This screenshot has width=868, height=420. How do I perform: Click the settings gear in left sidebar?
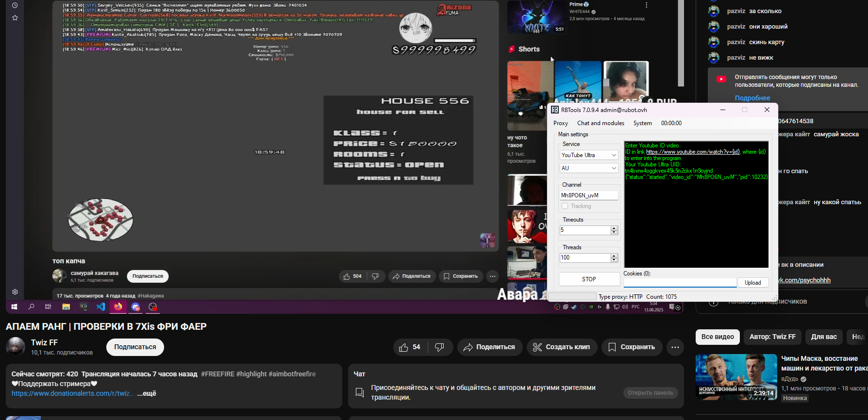click(x=15, y=292)
